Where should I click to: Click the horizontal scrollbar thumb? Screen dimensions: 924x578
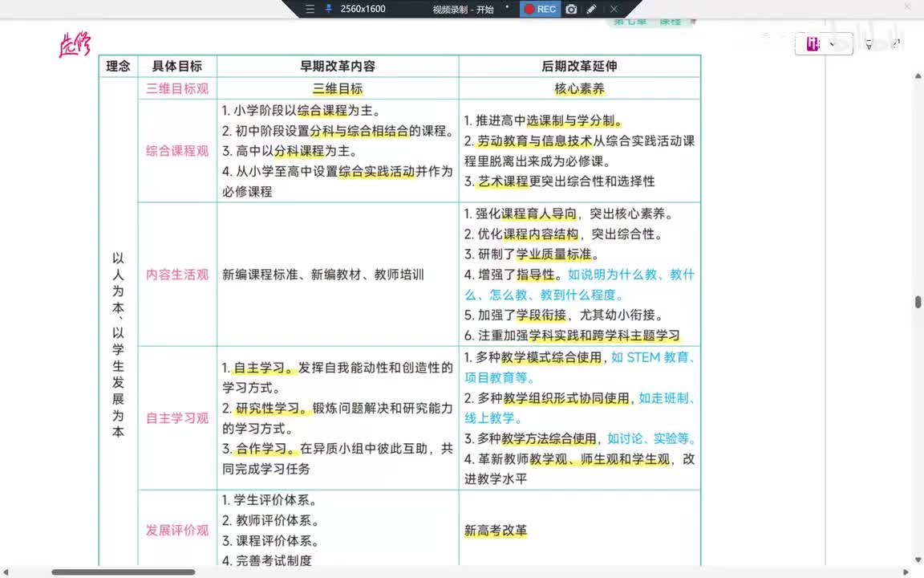(x=124, y=572)
